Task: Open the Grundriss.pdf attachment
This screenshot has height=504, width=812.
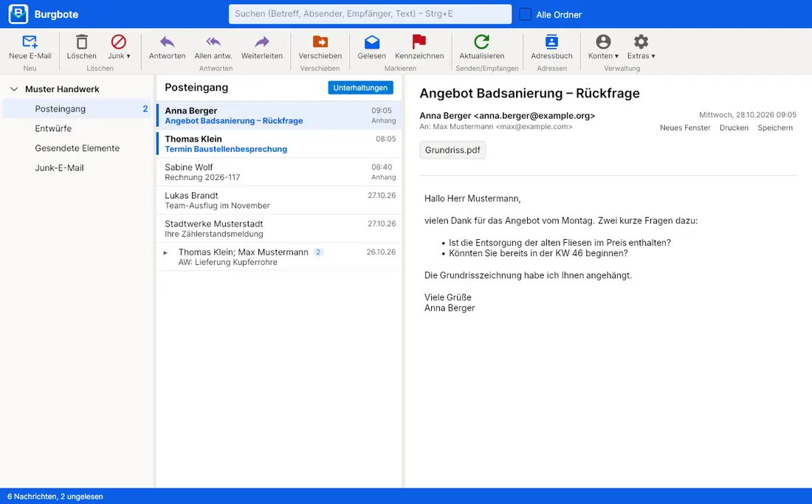Action: point(453,150)
